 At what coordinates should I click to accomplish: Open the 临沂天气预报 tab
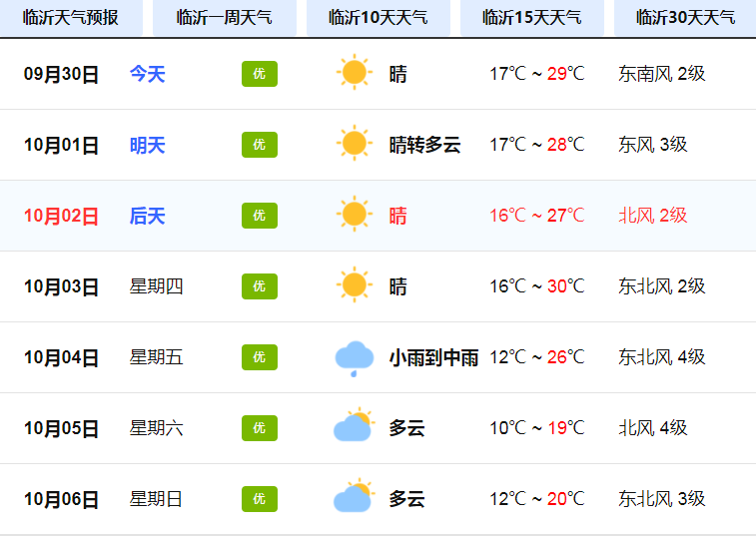pyautogui.click(x=71, y=18)
